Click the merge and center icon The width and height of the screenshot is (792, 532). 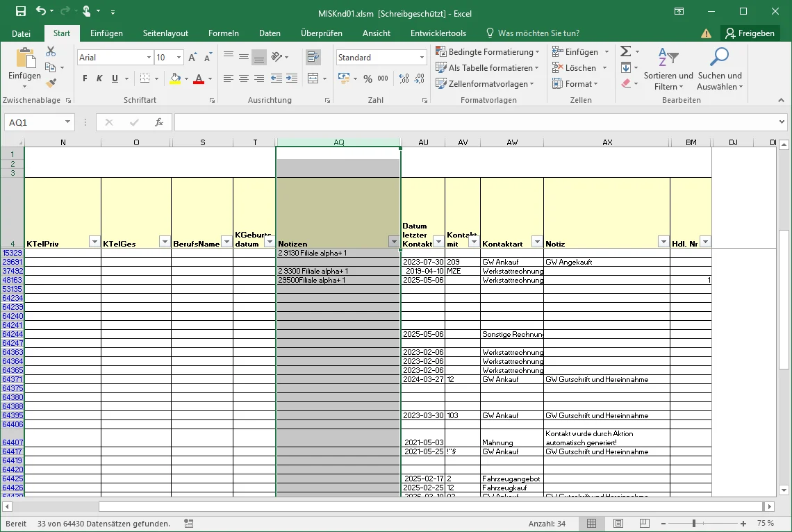pyautogui.click(x=313, y=78)
